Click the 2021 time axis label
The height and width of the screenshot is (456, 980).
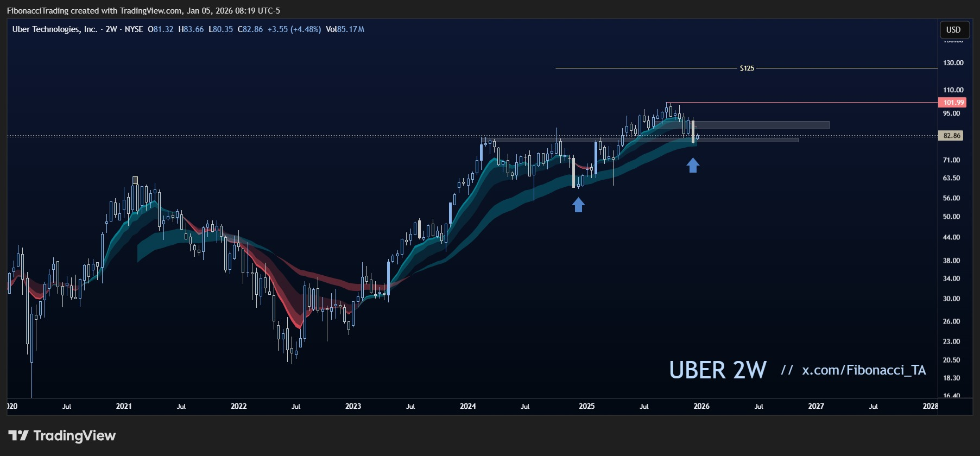point(124,406)
